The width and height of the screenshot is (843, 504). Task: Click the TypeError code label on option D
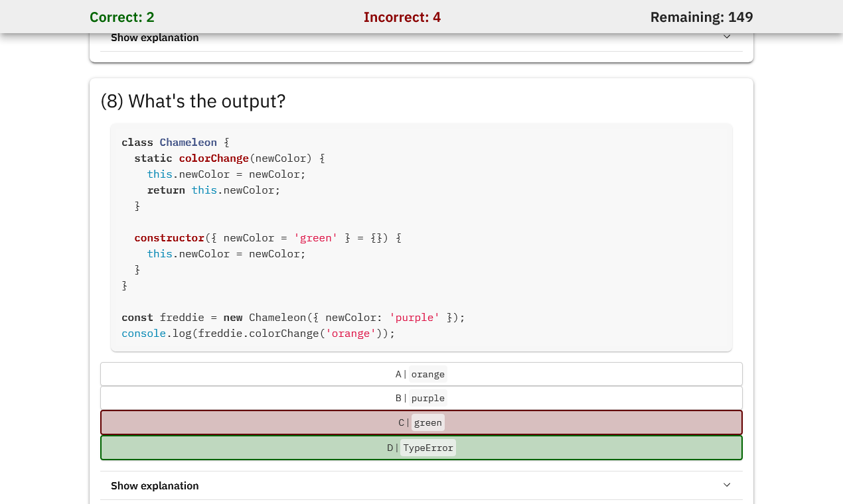(x=427, y=447)
